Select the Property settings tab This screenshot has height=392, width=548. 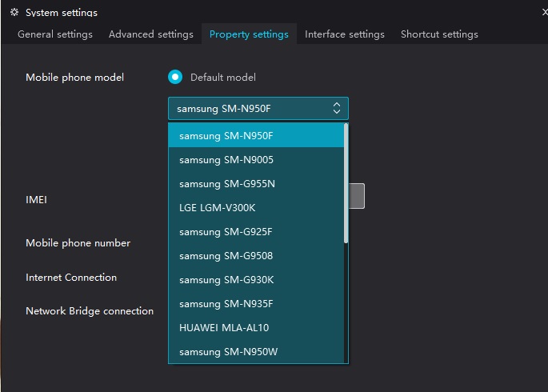[x=249, y=34]
